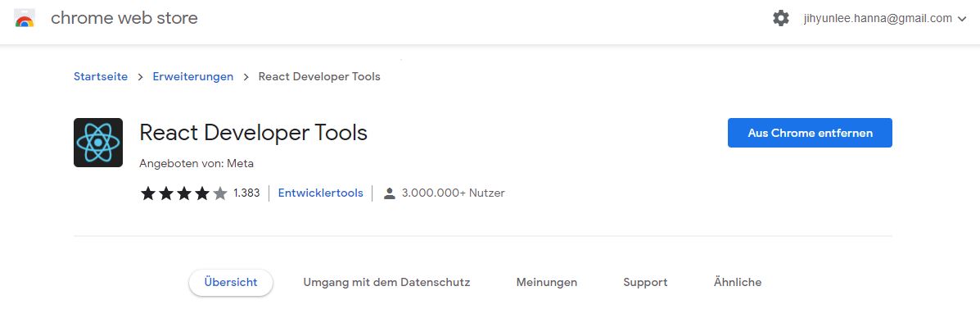
Task: Show the Ähnliche tab
Action: point(738,282)
